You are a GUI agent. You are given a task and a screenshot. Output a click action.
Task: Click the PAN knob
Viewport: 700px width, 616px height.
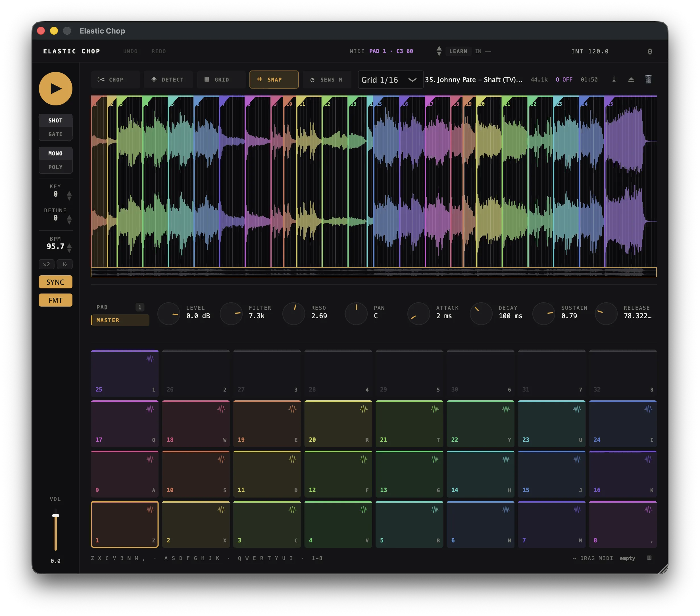click(356, 313)
